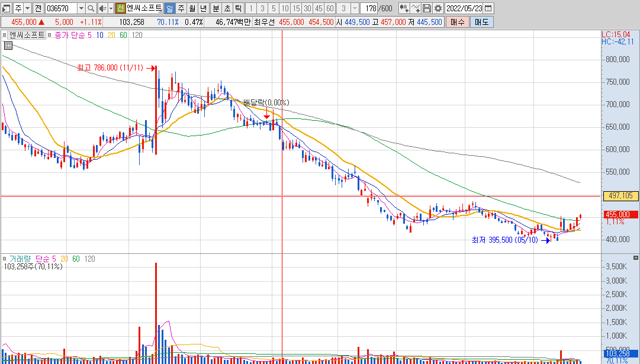This screenshot has width=640, height=364.
Task: Select the interval button 3 beside 1
Action: tap(262, 8)
